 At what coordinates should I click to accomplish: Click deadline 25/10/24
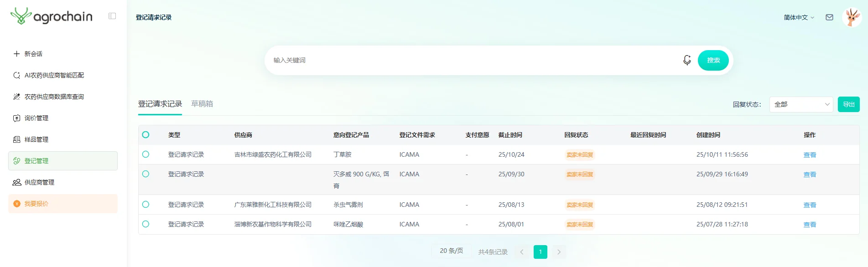click(511, 154)
